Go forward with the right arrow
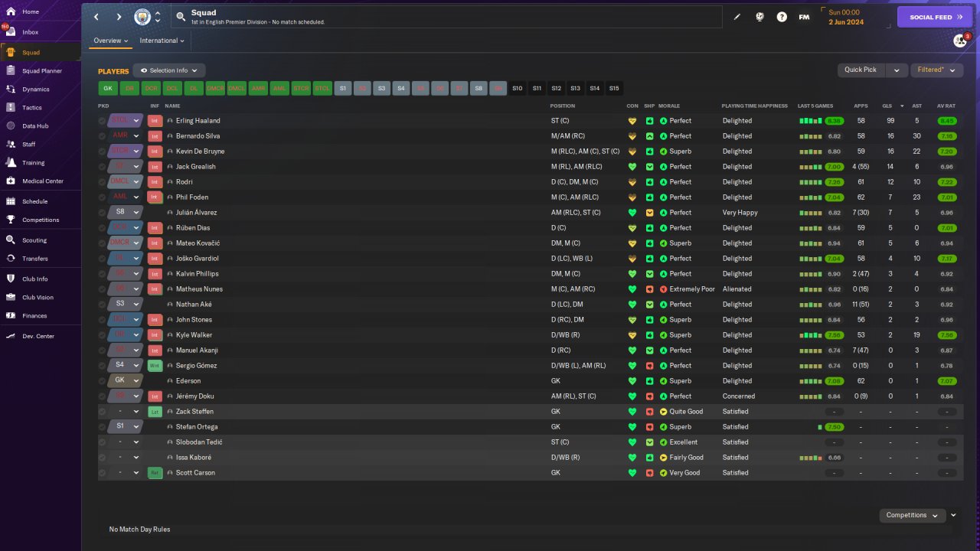This screenshot has height=551, width=980. point(119,17)
